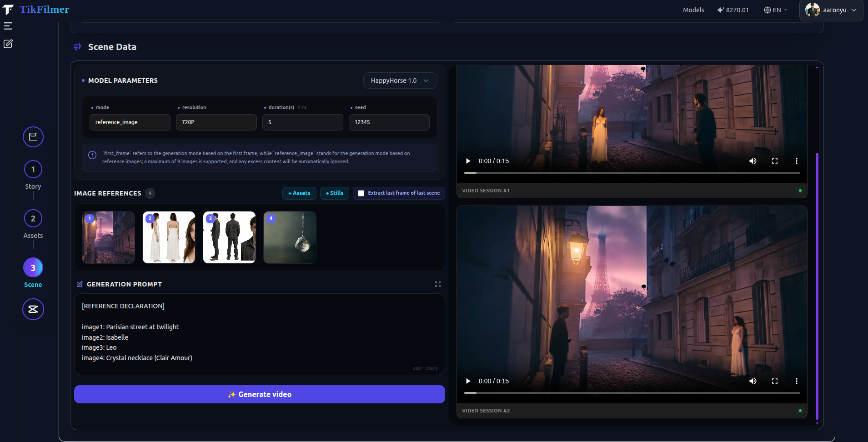
Task: Click the aaronyu profile avatar
Action: click(x=812, y=10)
